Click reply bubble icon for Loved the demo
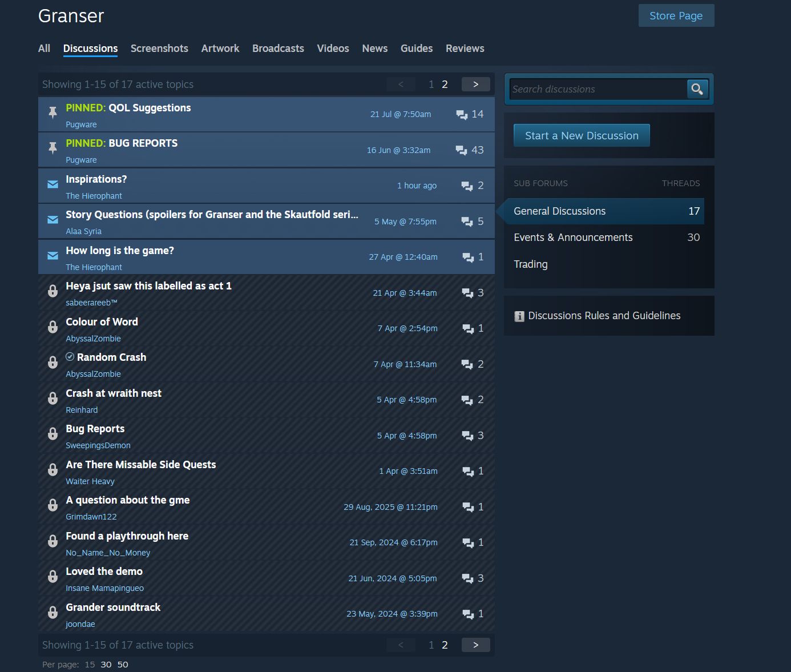 tap(467, 578)
